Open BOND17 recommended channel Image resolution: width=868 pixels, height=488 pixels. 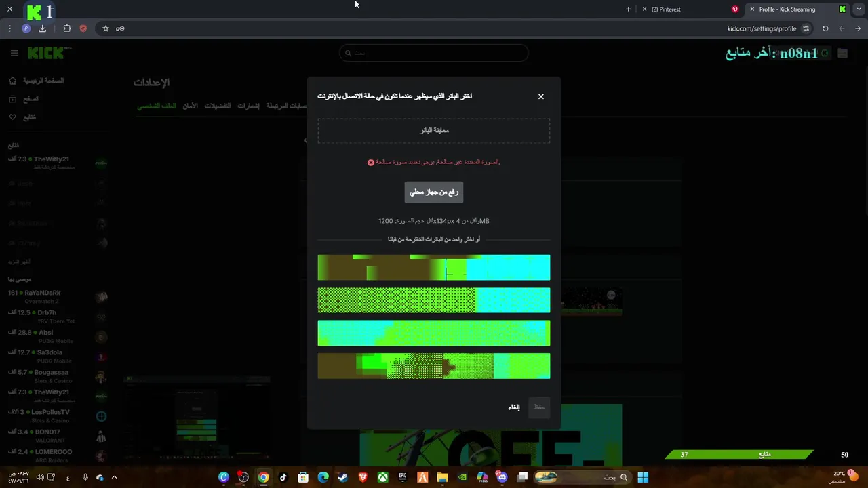coord(58,435)
